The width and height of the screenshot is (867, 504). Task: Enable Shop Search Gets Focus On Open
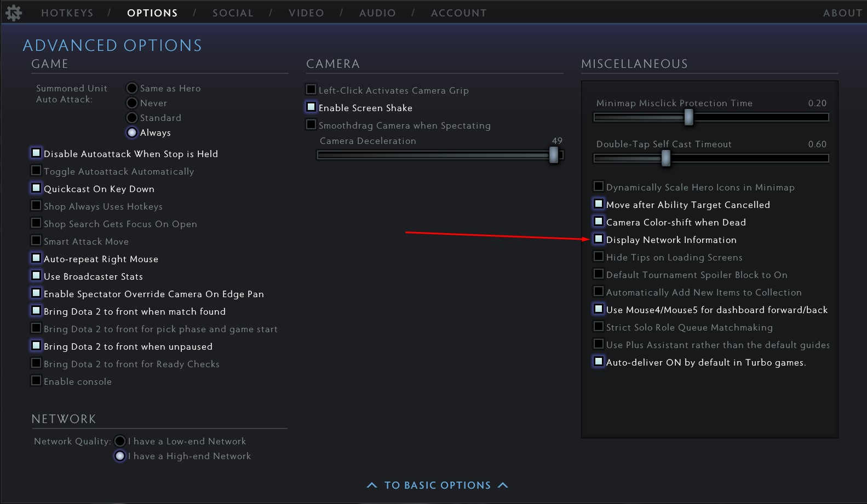coord(36,223)
